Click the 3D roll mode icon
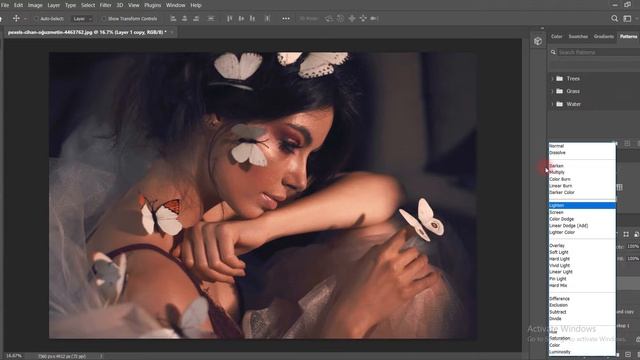The width and height of the screenshot is (640, 360). click(340, 18)
